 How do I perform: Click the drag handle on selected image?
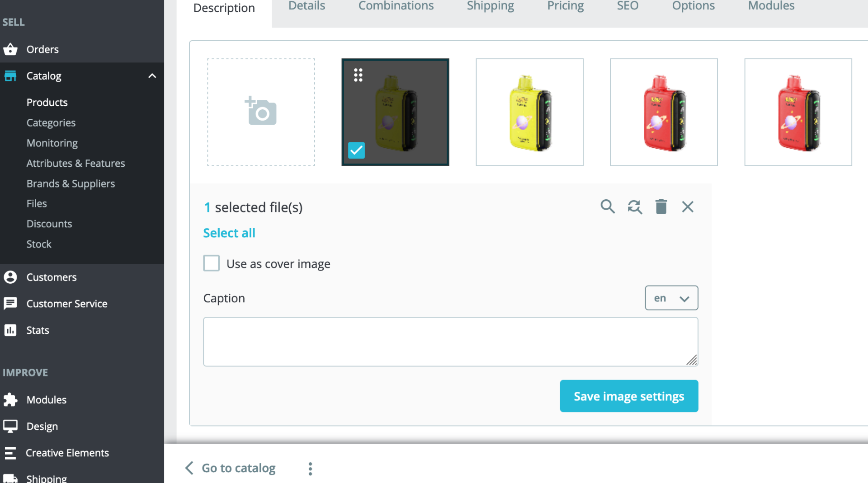coord(358,75)
